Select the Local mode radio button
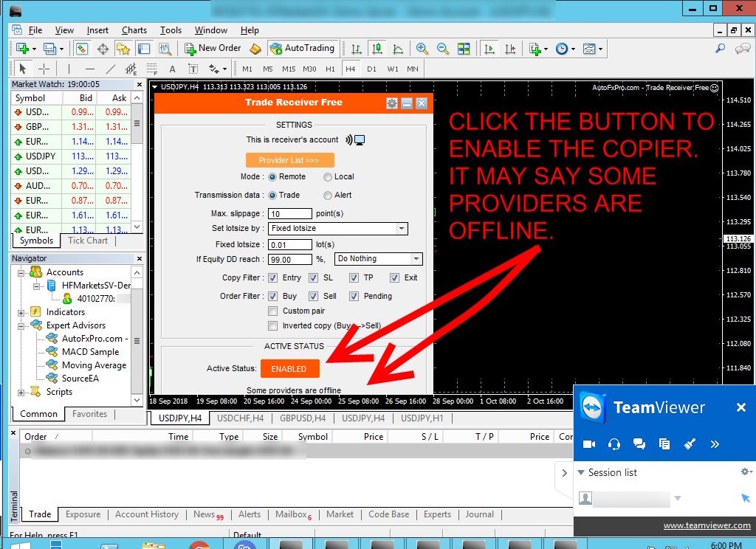The width and height of the screenshot is (756, 549). (x=328, y=177)
